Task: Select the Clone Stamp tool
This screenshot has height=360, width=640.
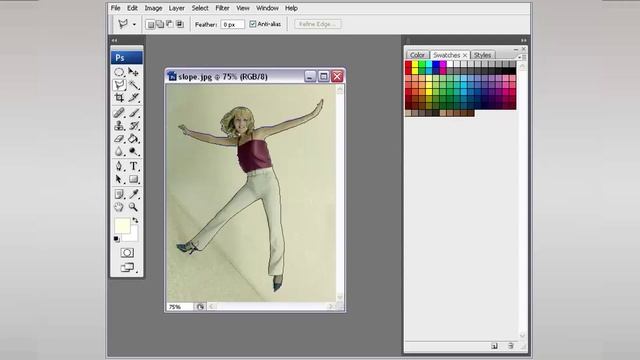Action: (119, 126)
